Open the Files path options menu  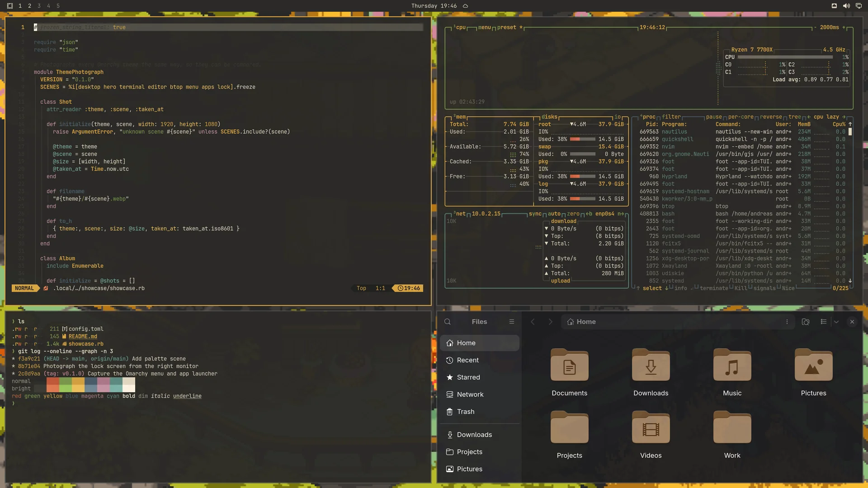pyautogui.click(x=787, y=322)
